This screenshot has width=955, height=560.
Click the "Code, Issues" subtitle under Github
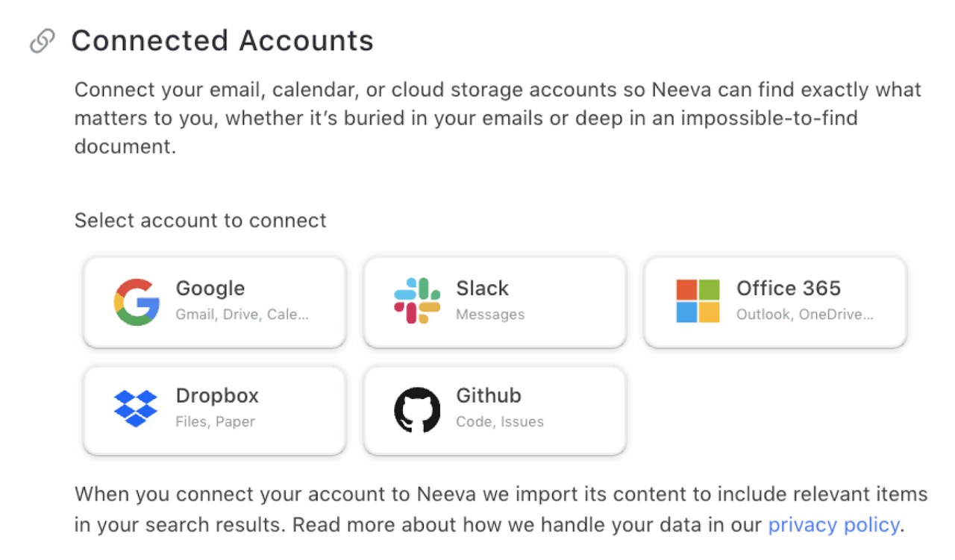[x=500, y=422]
